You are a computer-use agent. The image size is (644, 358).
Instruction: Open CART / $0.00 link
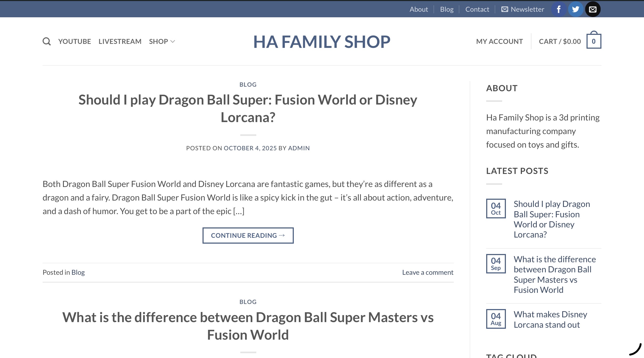[560, 41]
